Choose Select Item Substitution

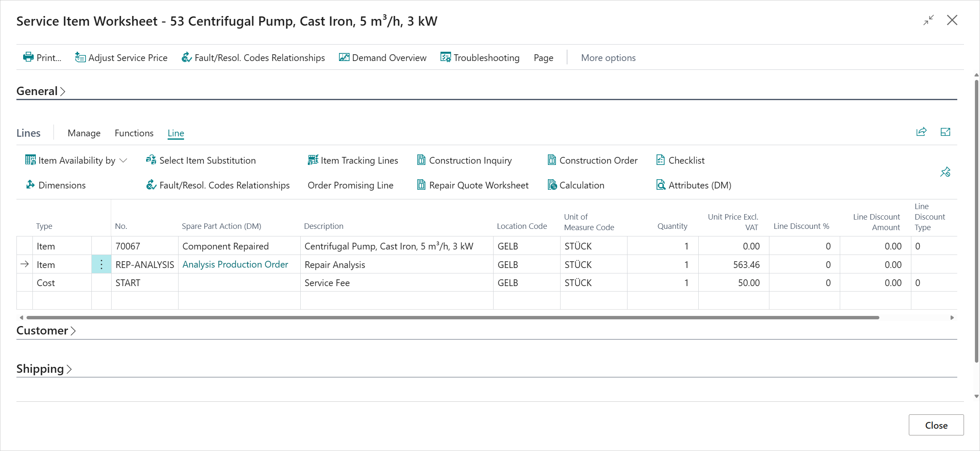click(200, 160)
